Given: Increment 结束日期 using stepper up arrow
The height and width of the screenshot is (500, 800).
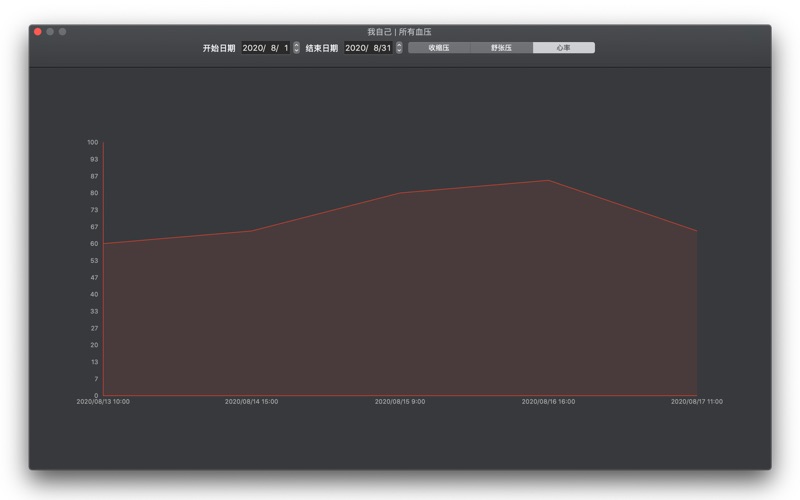Looking at the screenshot, I should (x=399, y=45).
